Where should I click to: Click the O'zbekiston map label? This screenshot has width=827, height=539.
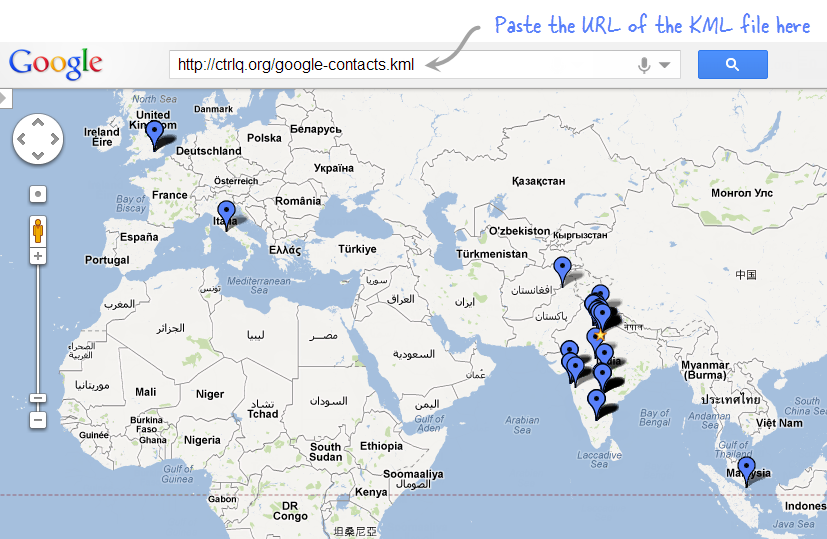(x=519, y=230)
